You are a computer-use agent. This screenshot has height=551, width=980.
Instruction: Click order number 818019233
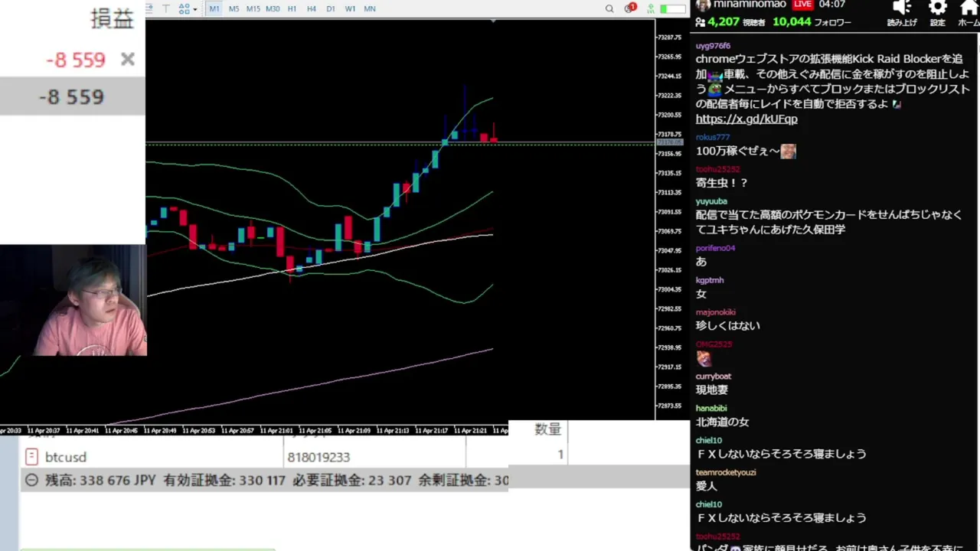pyautogui.click(x=318, y=457)
